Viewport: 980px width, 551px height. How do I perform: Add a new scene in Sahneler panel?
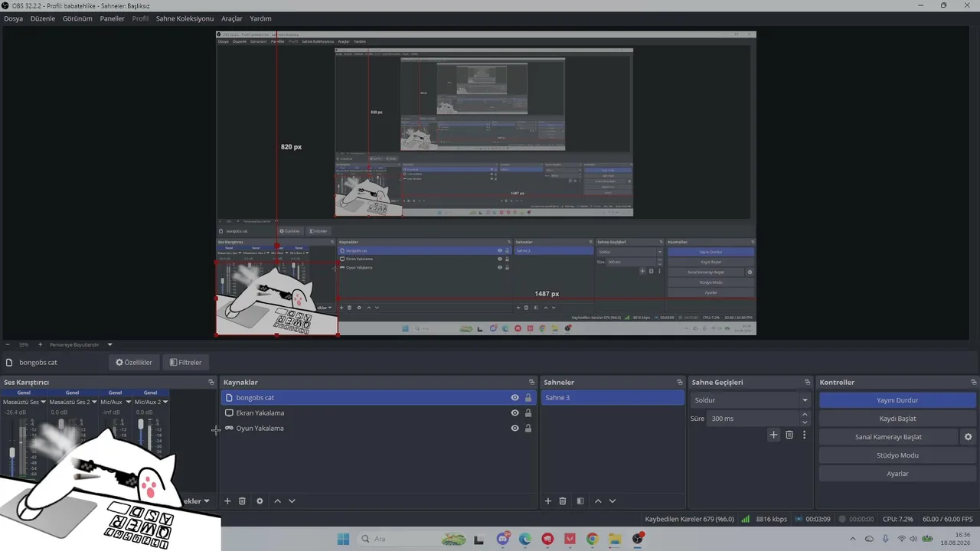tap(548, 501)
